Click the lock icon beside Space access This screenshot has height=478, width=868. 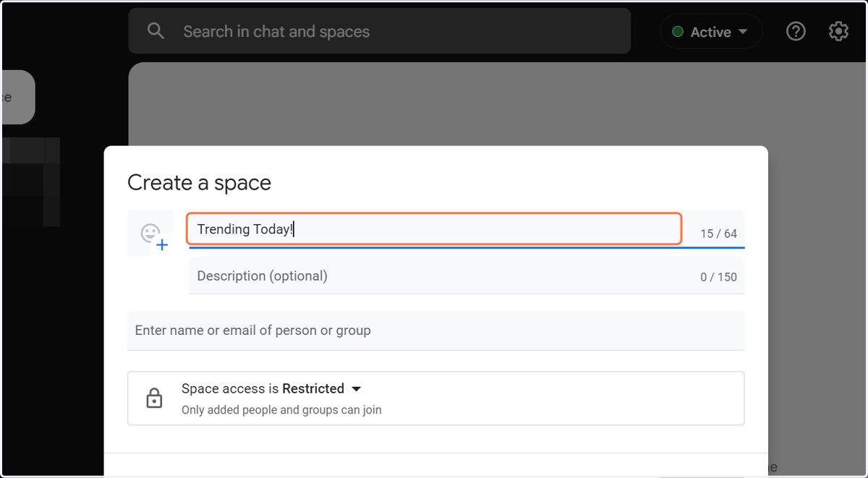(154, 398)
